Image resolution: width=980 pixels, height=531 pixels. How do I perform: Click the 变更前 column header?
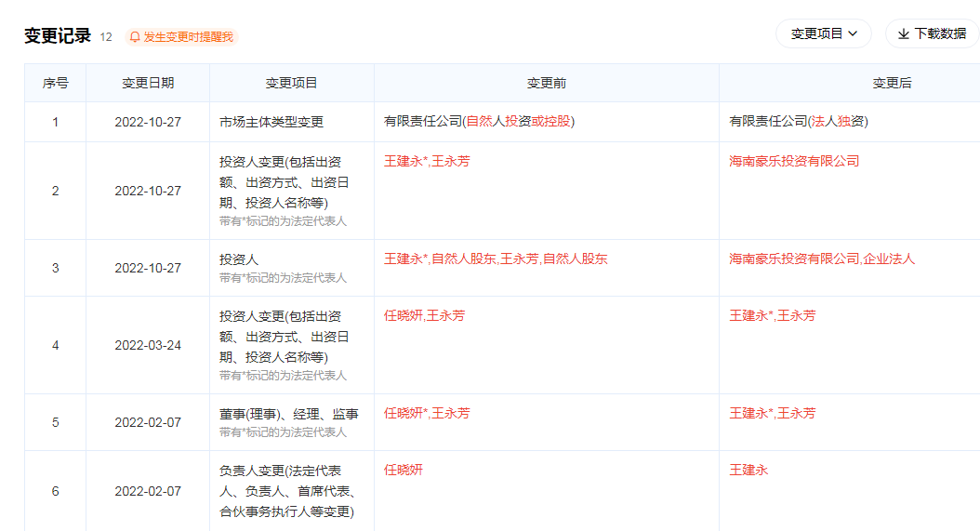click(547, 83)
